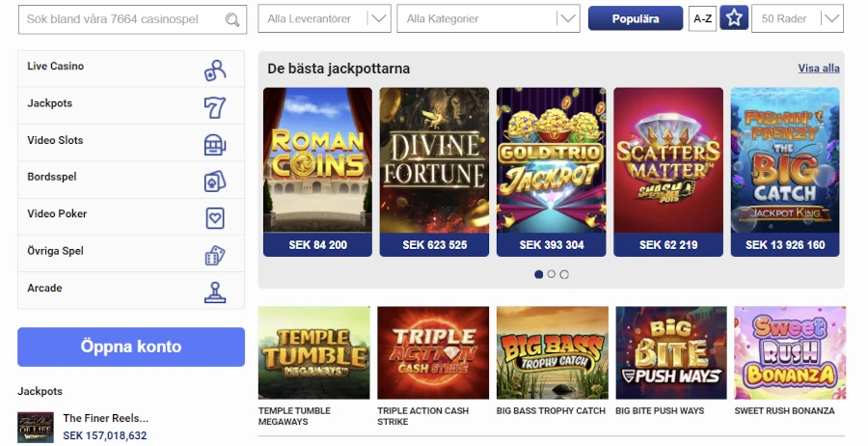Screen dimensions: 868x446
Task: Open the Video Slots category
Action: [131, 142]
